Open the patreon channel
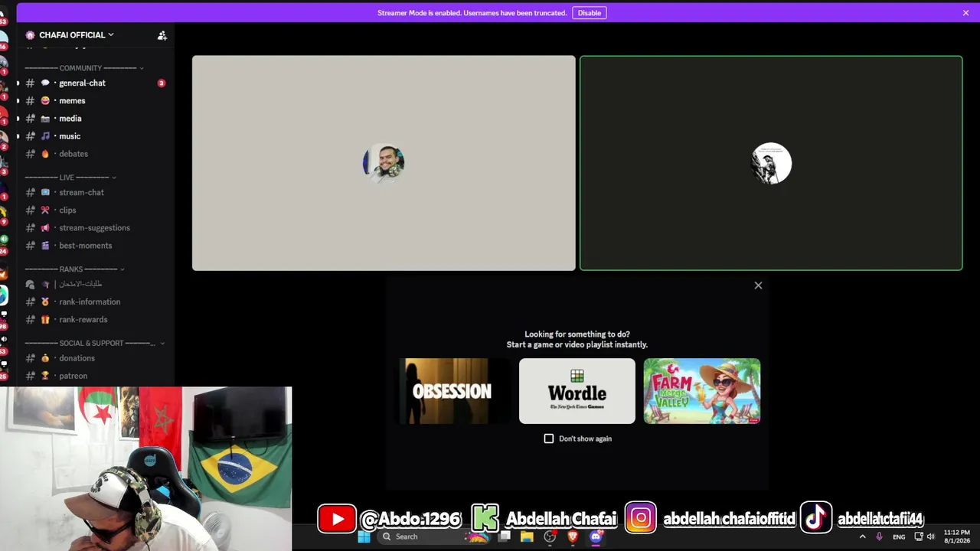Image resolution: width=980 pixels, height=551 pixels. pyautogui.click(x=96, y=375)
